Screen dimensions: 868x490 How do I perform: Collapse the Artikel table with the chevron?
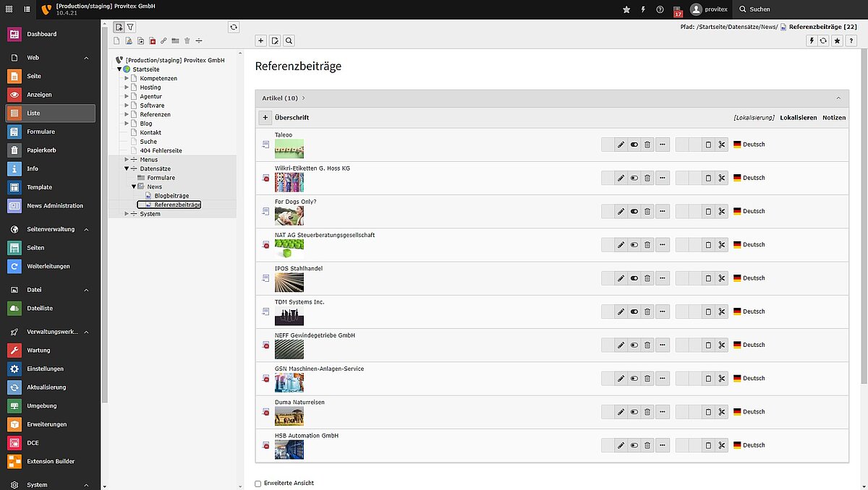(x=838, y=98)
